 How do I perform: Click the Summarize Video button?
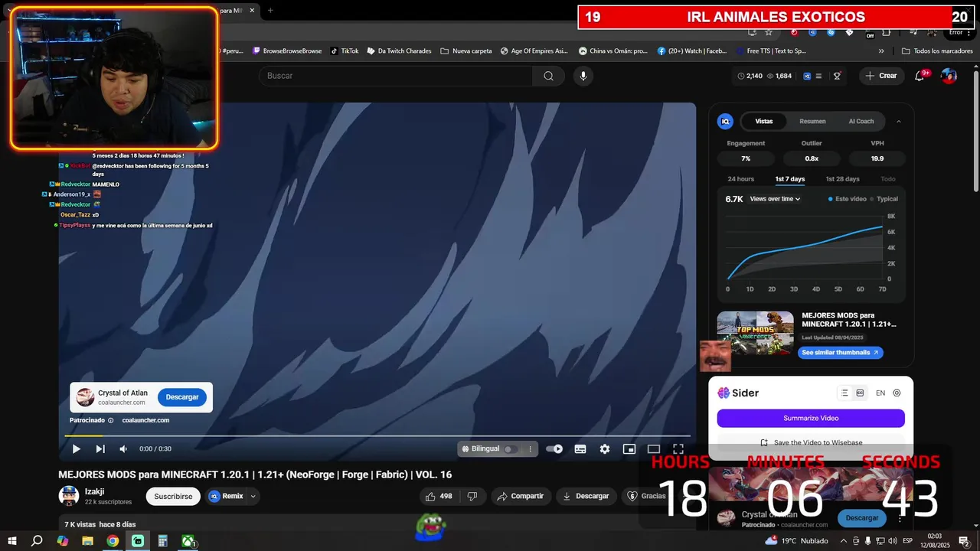coord(811,418)
